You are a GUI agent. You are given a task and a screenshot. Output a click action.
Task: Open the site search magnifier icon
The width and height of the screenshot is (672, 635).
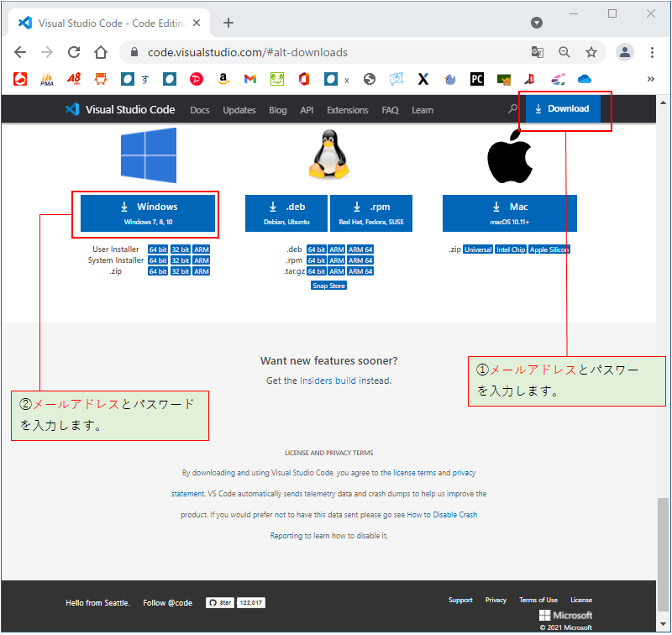pos(513,109)
